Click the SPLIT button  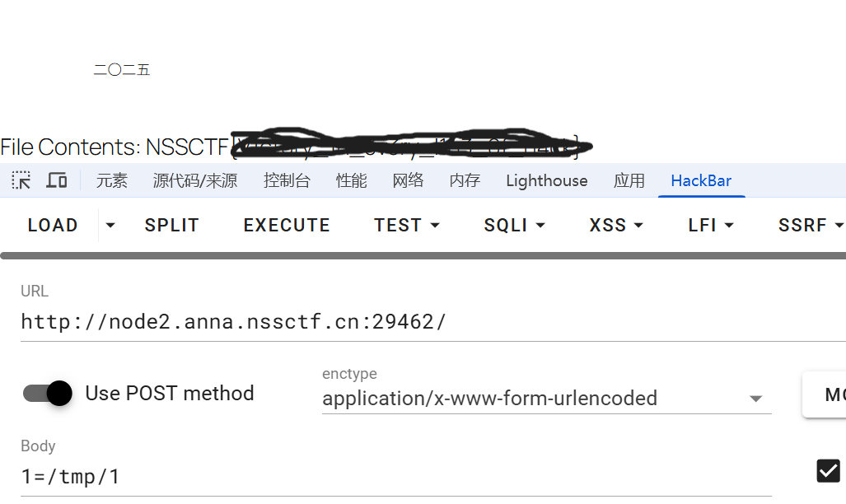coord(171,225)
